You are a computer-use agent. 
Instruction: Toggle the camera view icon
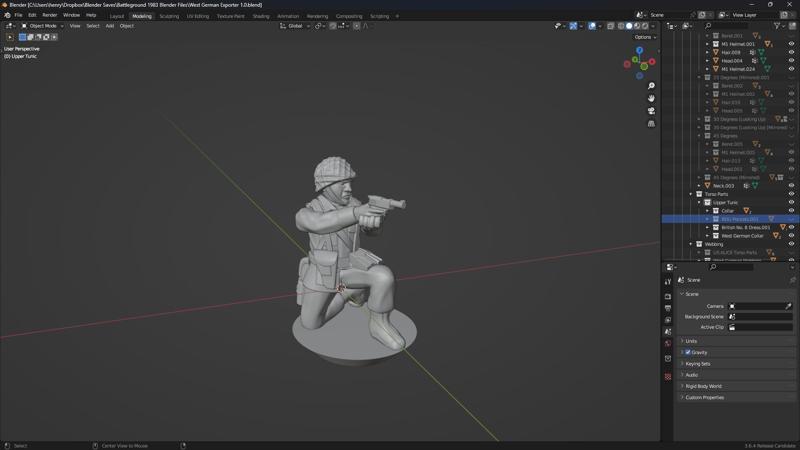651,111
